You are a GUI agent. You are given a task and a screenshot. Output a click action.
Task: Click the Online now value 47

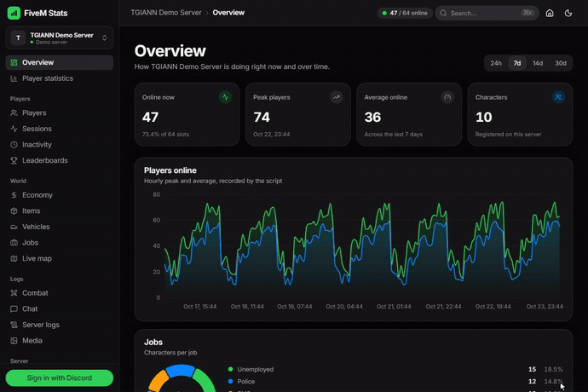[150, 118]
